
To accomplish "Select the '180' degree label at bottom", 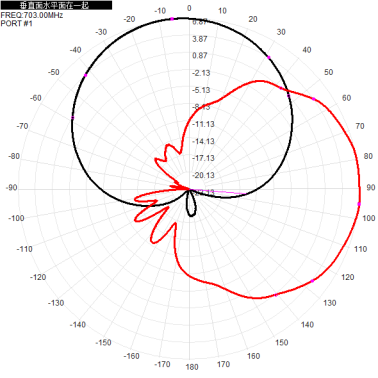I will point(192,367).
